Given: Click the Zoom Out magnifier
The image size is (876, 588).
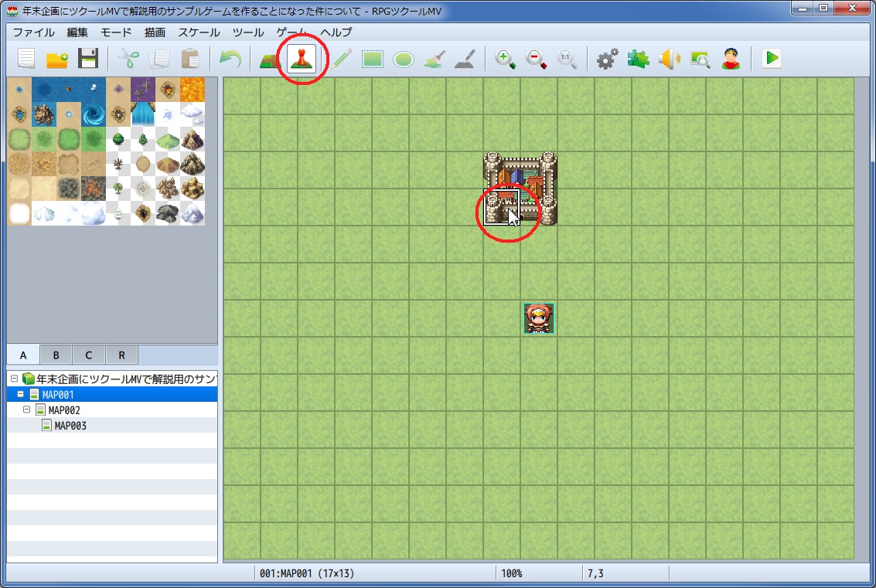Looking at the screenshot, I should (x=537, y=59).
